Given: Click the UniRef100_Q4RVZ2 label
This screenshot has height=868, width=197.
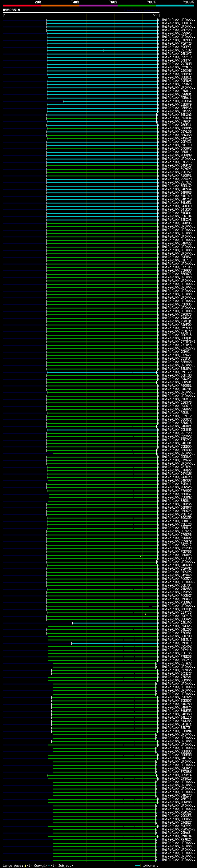Looking at the screenshot, I should pyautogui.click(x=177, y=243).
